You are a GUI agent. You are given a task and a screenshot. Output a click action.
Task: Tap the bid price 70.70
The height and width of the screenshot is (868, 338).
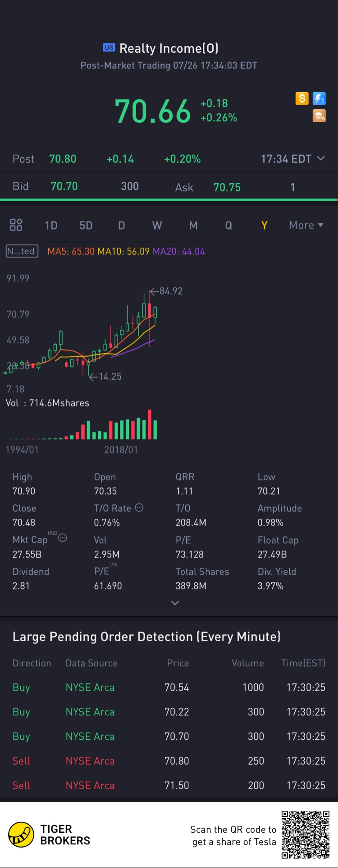(64, 186)
